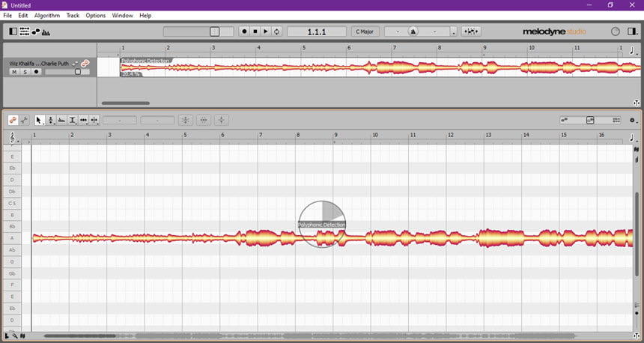
Task: Select the left blob display mode option
Action: click(565, 120)
